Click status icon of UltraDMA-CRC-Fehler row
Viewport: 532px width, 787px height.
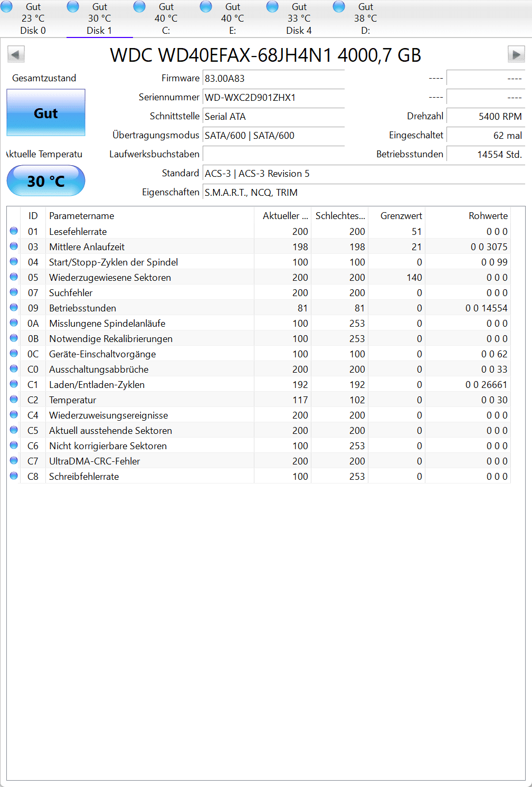click(14, 460)
